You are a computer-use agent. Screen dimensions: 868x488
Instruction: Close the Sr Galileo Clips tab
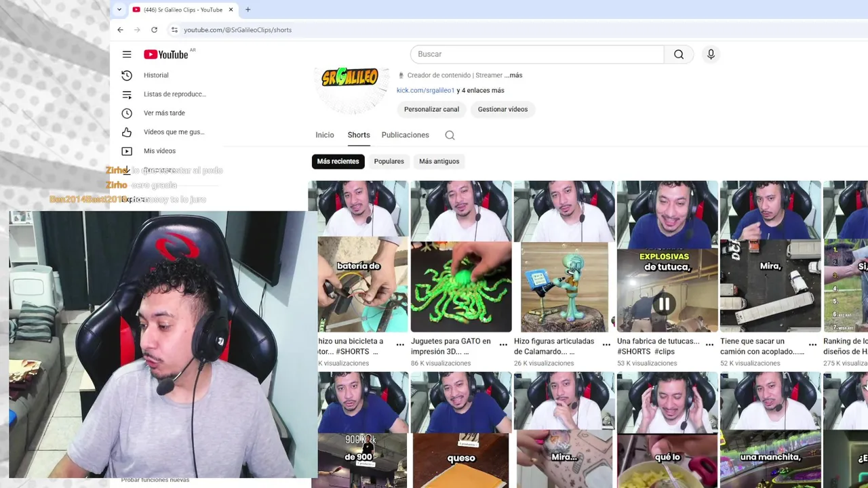(231, 9)
